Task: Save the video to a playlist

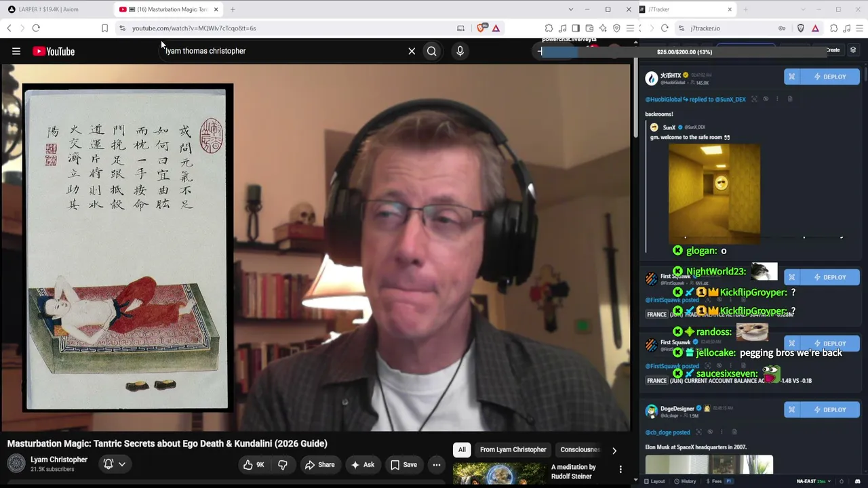Action: [403, 464]
